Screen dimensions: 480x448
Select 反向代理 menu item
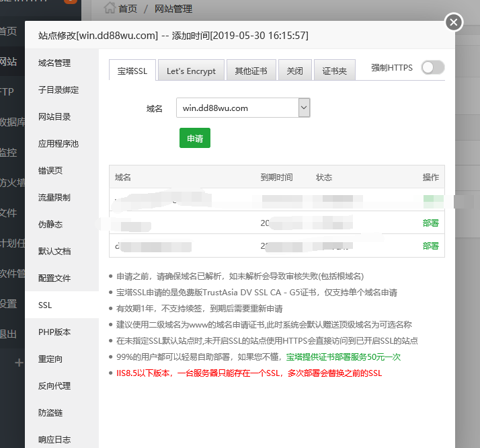(62, 386)
